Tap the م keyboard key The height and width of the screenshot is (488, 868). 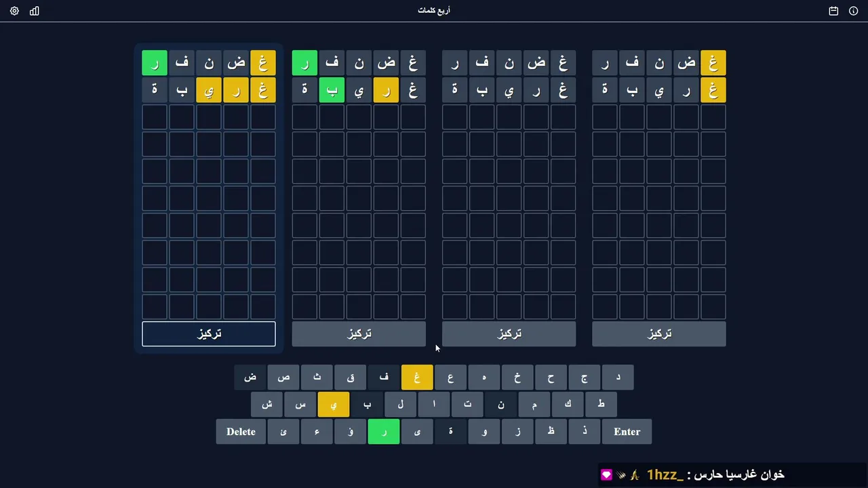click(534, 405)
